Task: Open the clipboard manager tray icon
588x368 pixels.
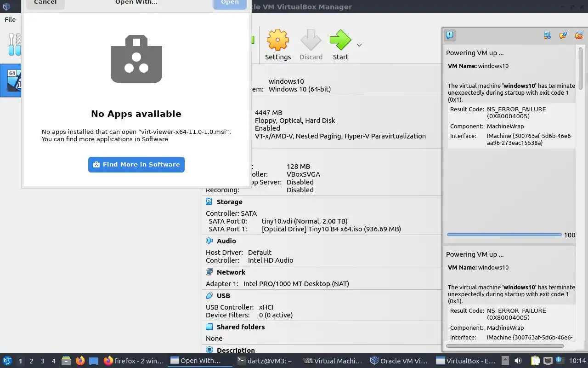Action: tap(535, 361)
